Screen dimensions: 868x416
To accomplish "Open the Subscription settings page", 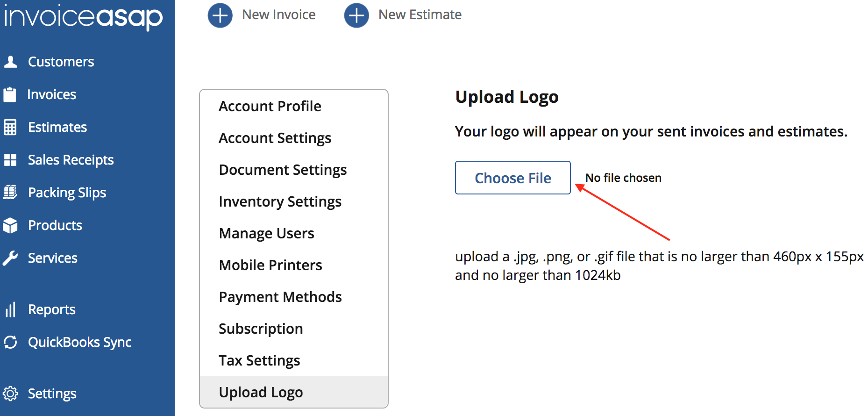I will pyautogui.click(x=261, y=329).
